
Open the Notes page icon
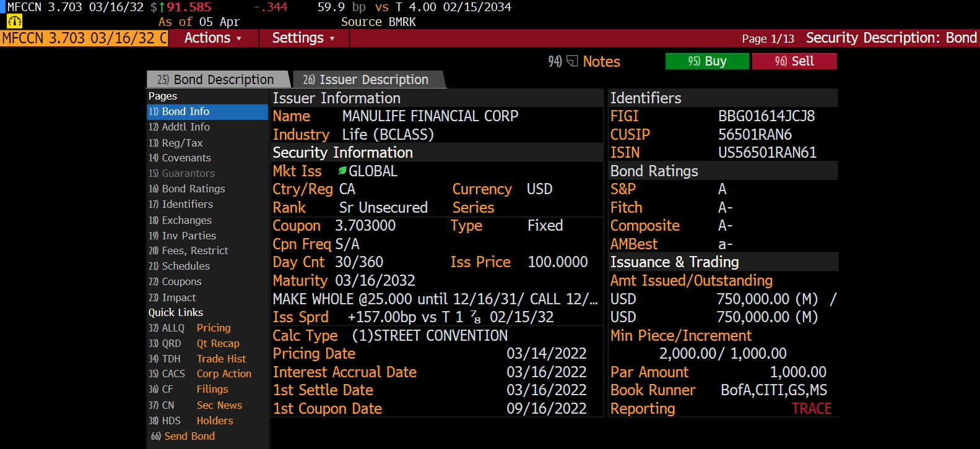tap(572, 61)
